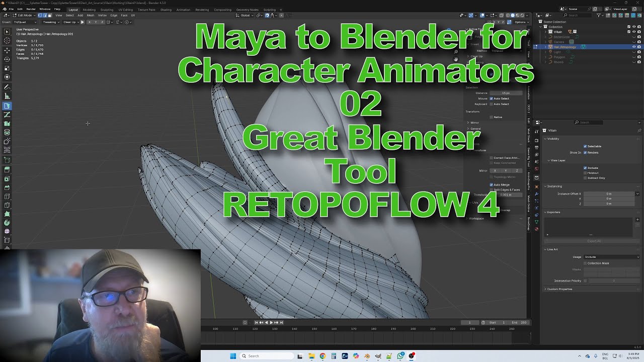Open Collection properties tab icon
The image size is (644, 362).
coord(537,177)
